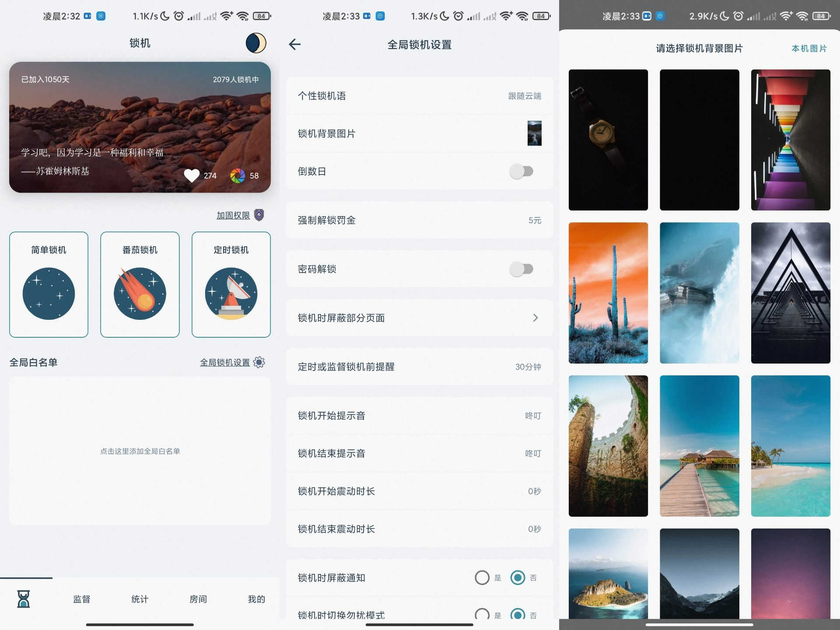Select the 番茄锁机 card
Viewport: 840px width, 630px height.
coord(140,284)
